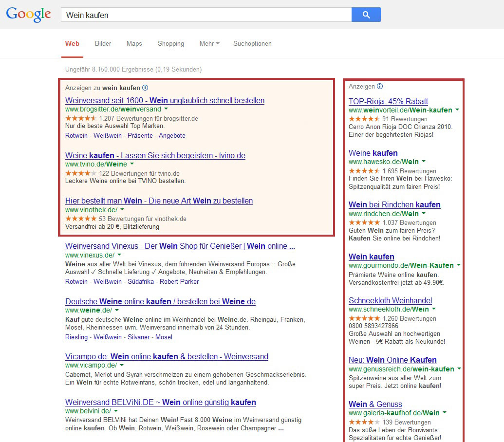
Task: Open Wein & Genuss ad headline
Action: 375,404
